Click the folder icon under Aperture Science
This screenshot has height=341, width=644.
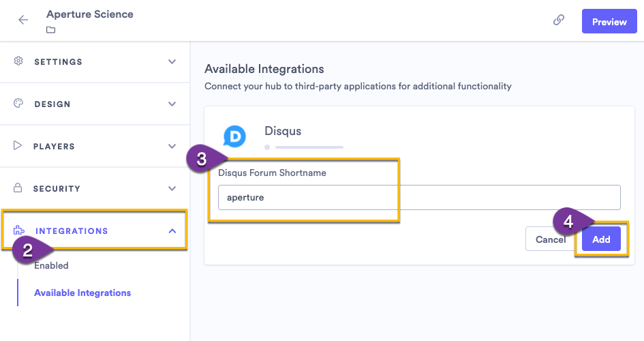click(50, 30)
